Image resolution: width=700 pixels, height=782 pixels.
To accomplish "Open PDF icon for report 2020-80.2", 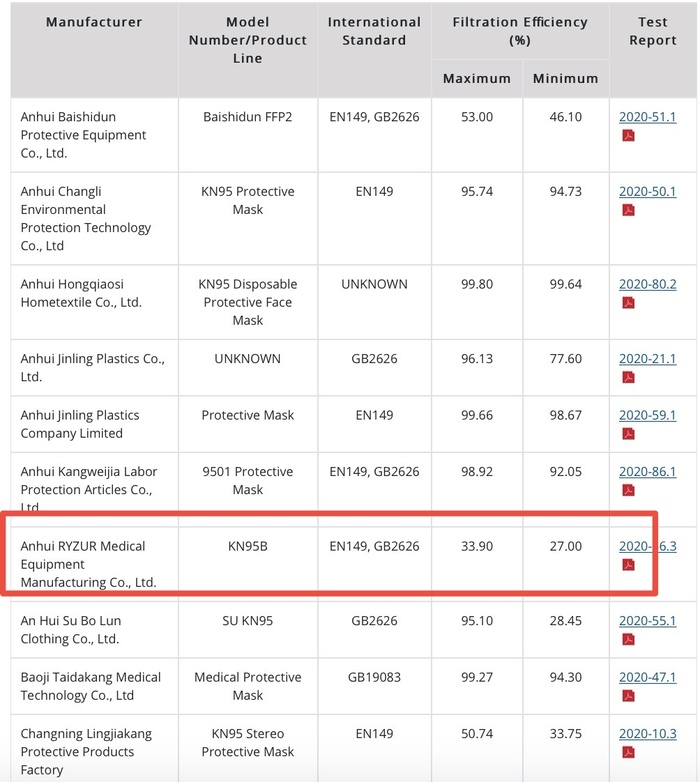I will [x=628, y=303].
